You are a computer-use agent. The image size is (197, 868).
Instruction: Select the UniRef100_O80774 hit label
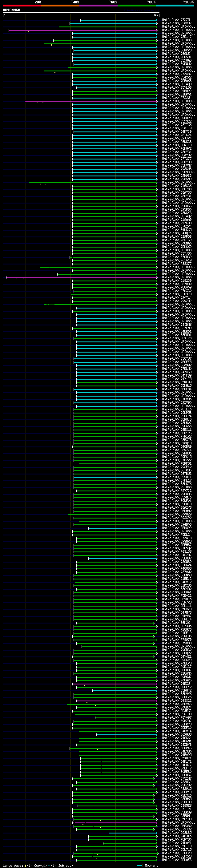(176, 450)
